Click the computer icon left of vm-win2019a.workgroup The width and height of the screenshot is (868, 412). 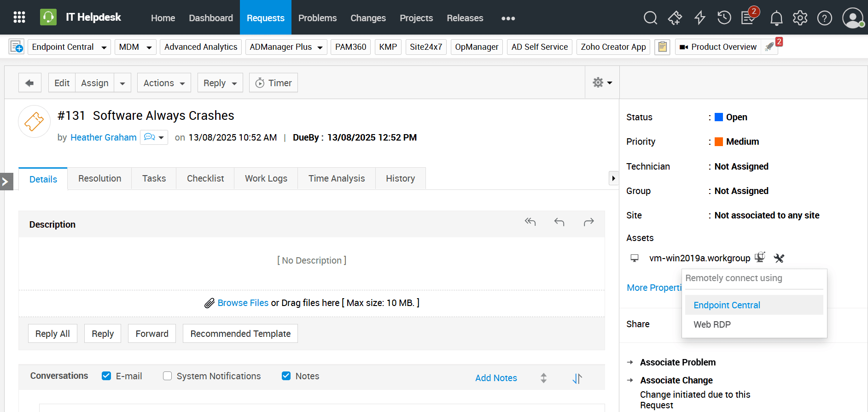pos(635,258)
